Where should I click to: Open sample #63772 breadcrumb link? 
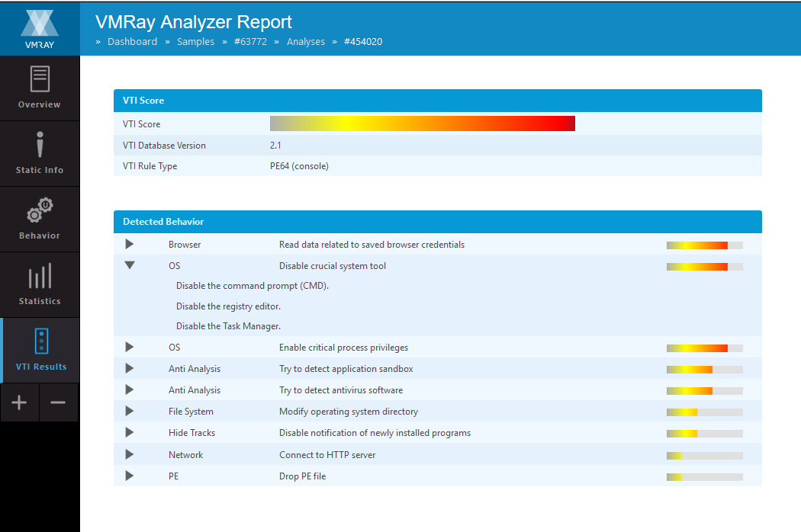click(250, 42)
